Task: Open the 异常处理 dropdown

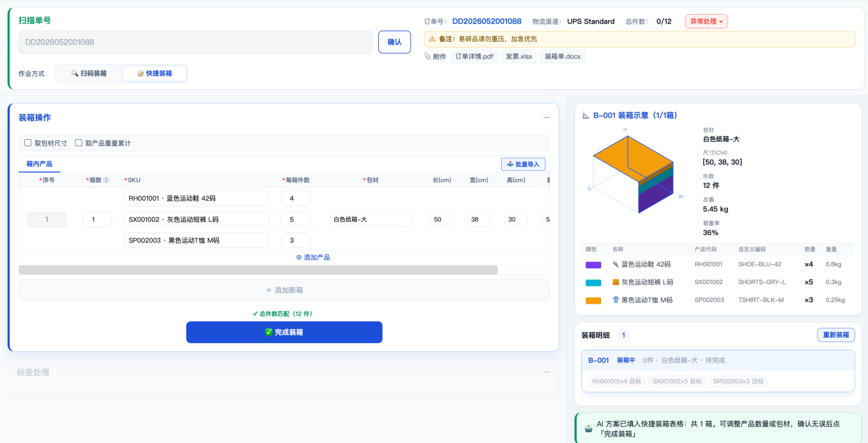Action: [706, 21]
